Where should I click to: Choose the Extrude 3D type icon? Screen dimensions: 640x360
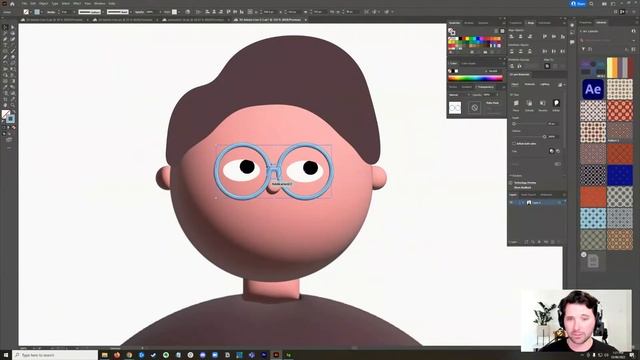(x=529, y=103)
